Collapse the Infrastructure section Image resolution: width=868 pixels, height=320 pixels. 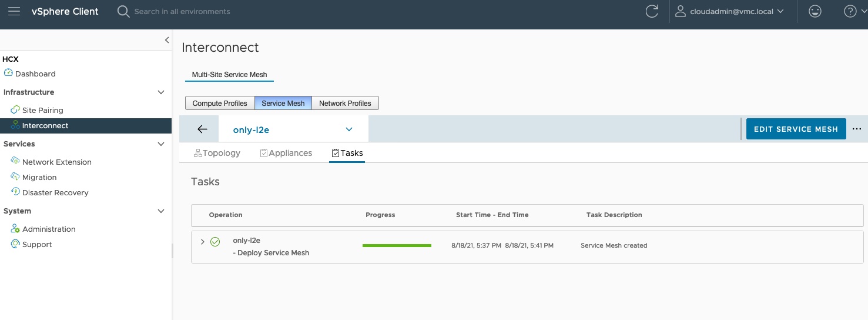click(x=161, y=92)
